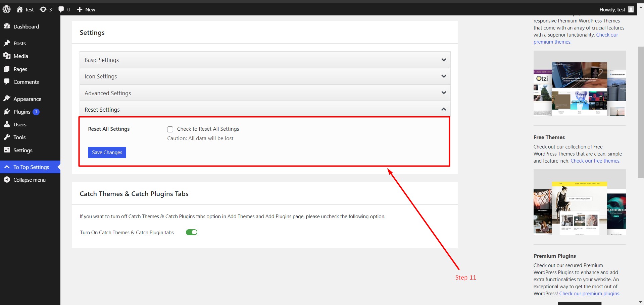Screen dimensions: 644x305
Task: Click the Plugins update count badge
Action: click(x=36, y=112)
